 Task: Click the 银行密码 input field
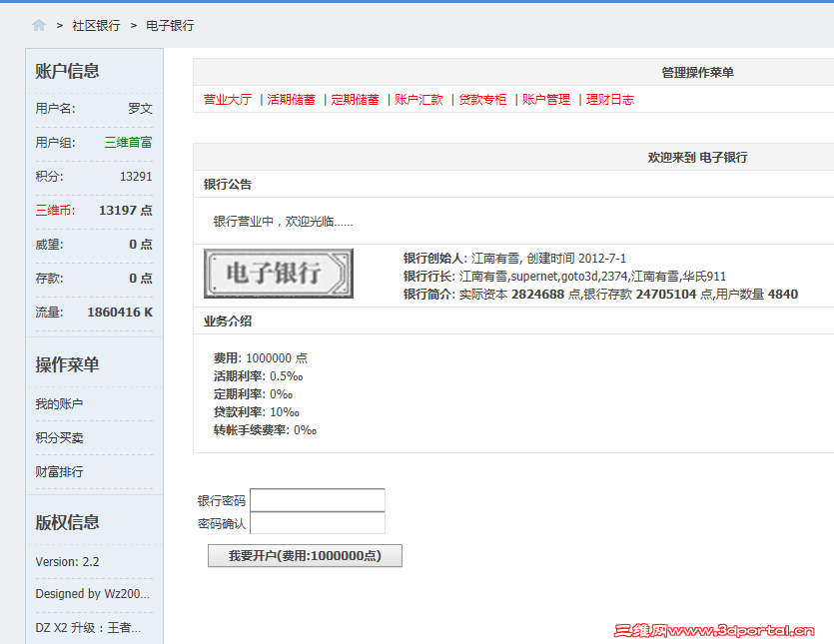(x=318, y=500)
